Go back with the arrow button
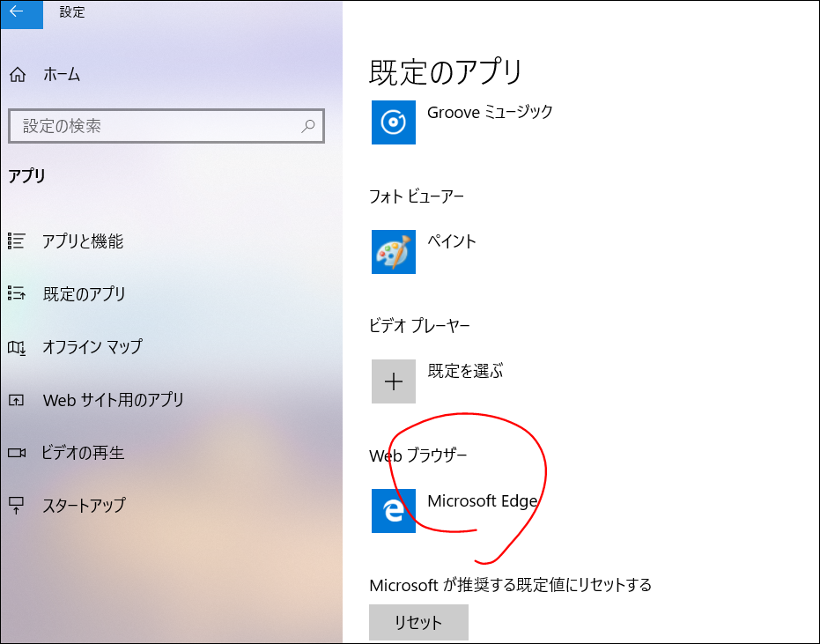The height and width of the screenshot is (644, 820). (x=21, y=14)
